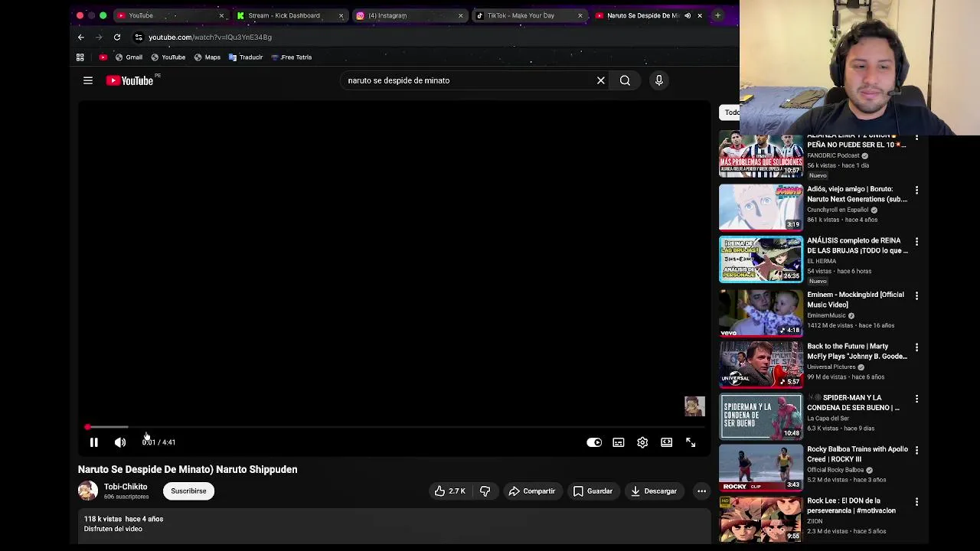Play Back to the Future thumbnail

point(761,364)
